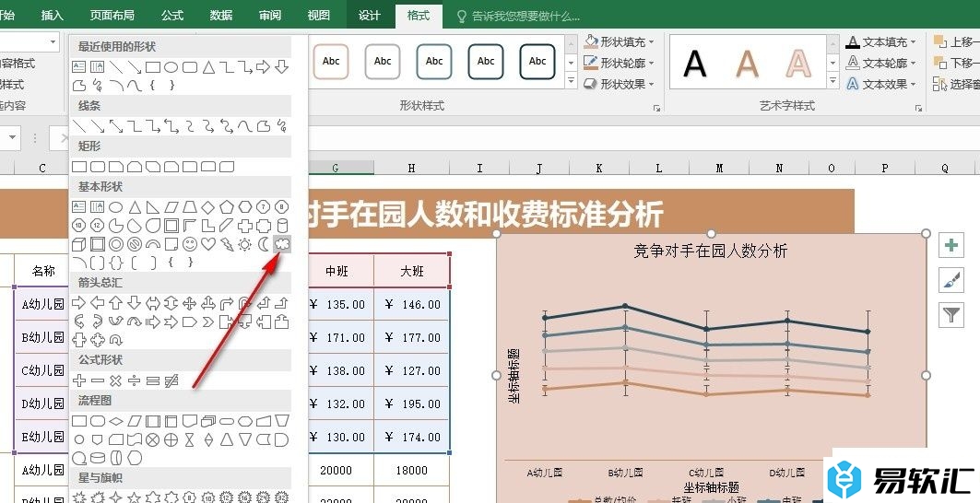Pick the Moon crescent shape
The height and width of the screenshot is (503, 980).
pos(264,244)
